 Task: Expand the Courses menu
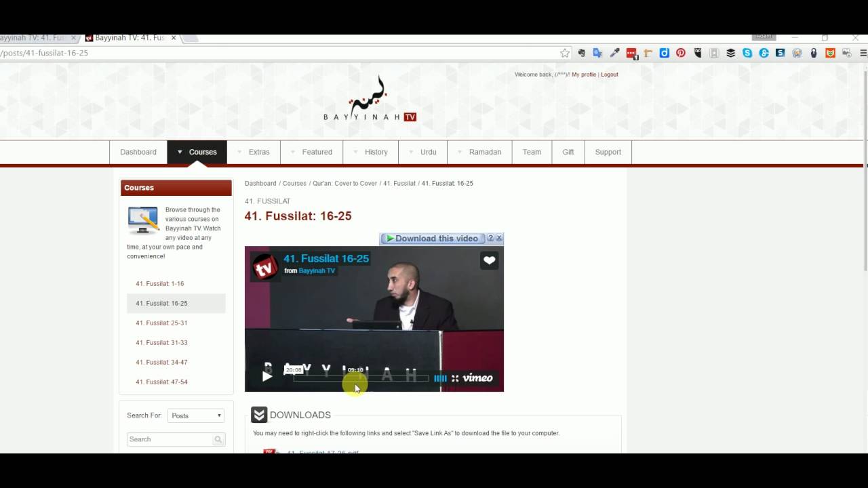197,152
